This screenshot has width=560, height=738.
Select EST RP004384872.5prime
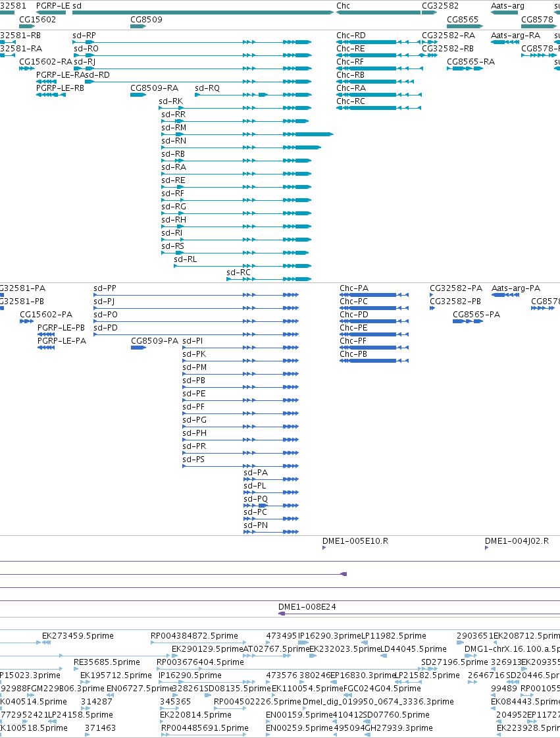click(x=194, y=636)
